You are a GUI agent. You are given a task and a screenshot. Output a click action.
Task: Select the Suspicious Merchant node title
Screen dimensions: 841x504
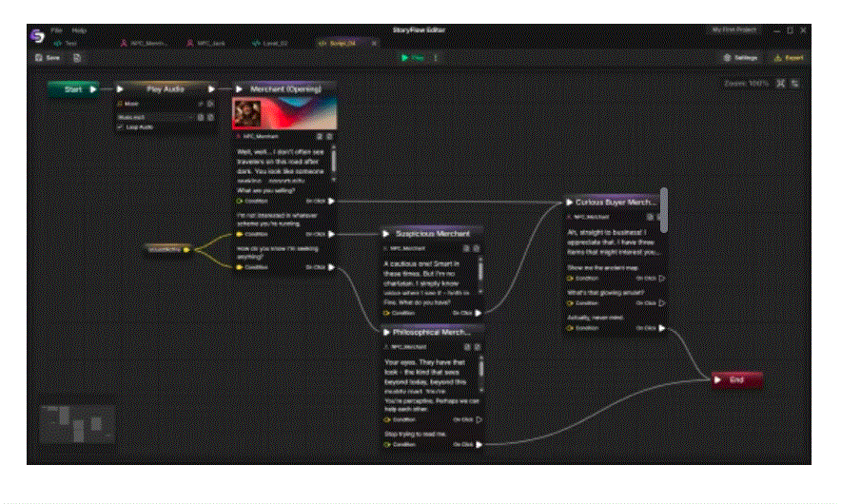point(432,234)
